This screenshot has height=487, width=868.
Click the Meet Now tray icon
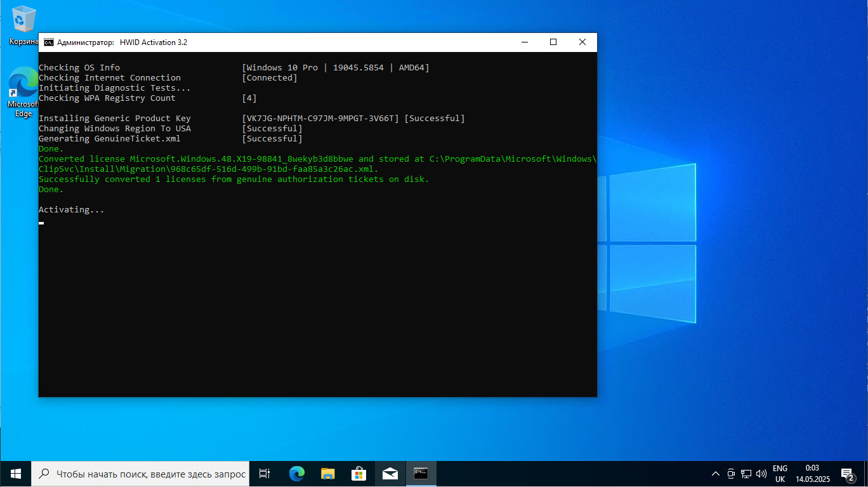tap(731, 474)
